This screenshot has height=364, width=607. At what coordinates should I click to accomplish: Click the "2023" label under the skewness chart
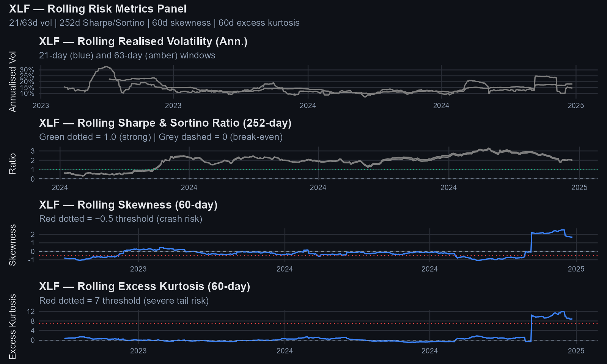click(138, 269)
